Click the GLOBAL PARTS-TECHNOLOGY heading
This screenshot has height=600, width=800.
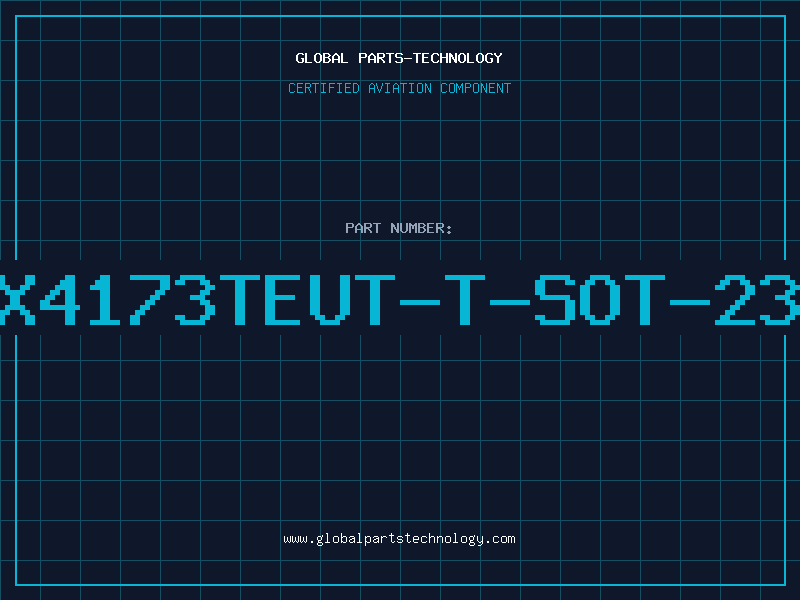(x=399, y=58)
